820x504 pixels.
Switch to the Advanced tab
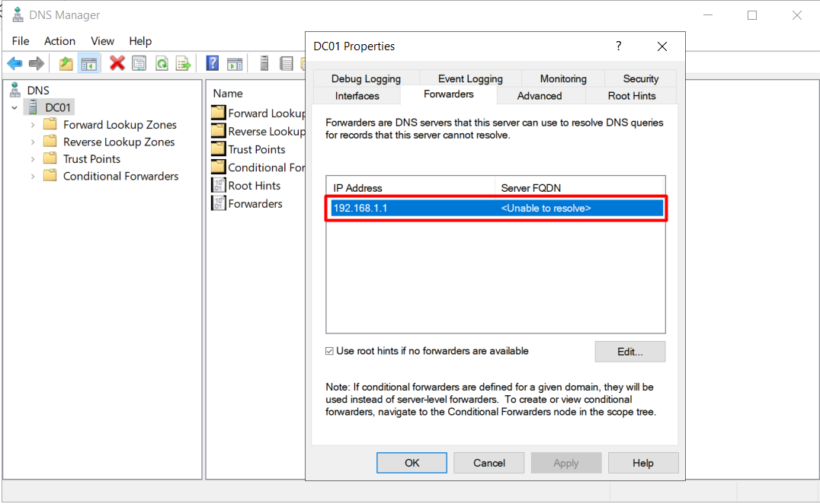[x=540, y=96]
